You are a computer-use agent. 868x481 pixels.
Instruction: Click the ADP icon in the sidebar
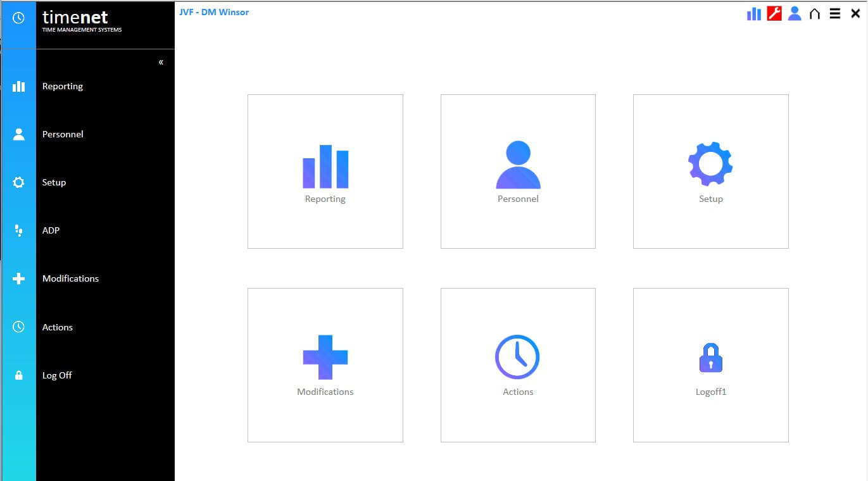pyautogui.click(x=19, y=230)
